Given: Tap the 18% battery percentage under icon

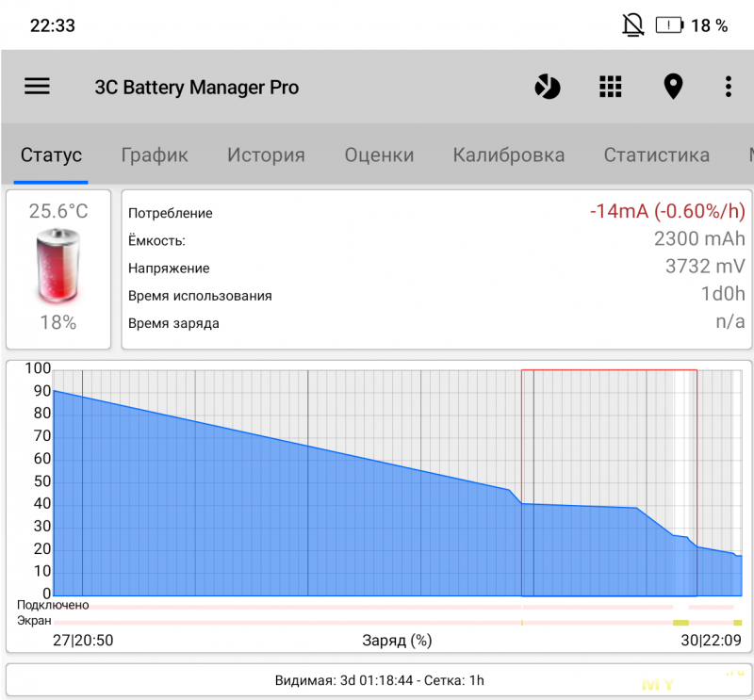Looking at the screenshot, I should [58, 322].
